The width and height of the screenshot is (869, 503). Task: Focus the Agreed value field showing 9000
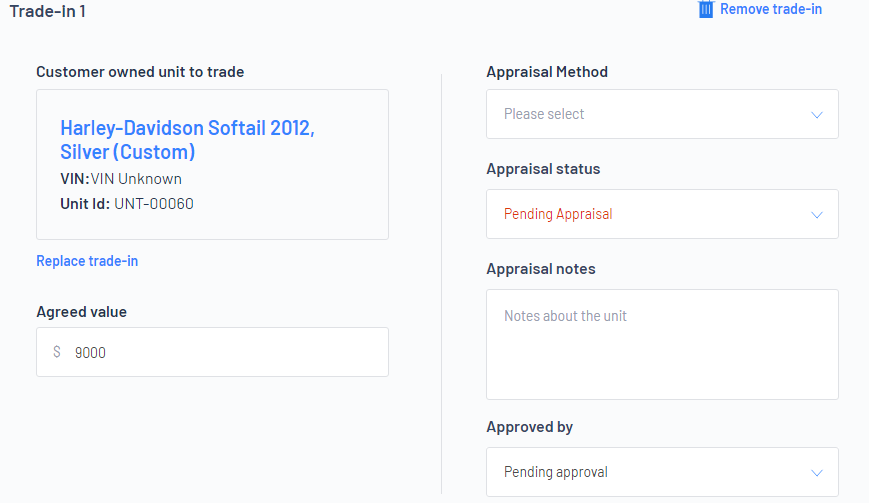click(212, 352)
